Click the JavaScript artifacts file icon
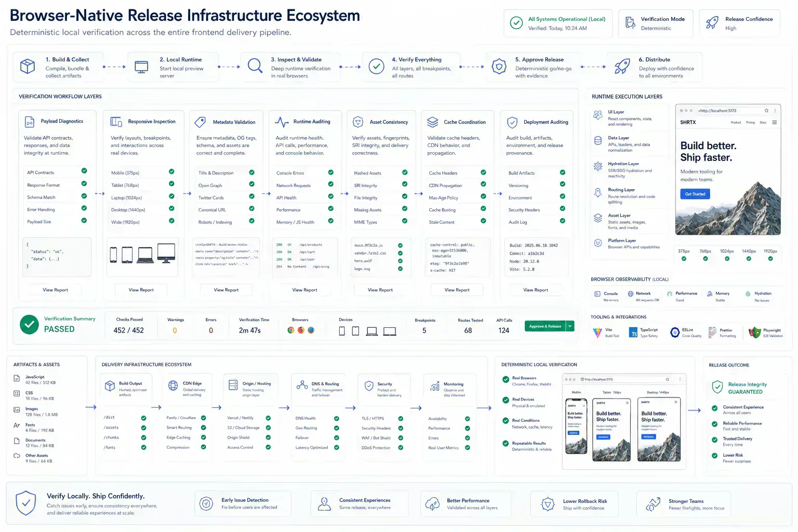Image resolution: width=798 pixels, height=532 pixels. coord(17,379)
